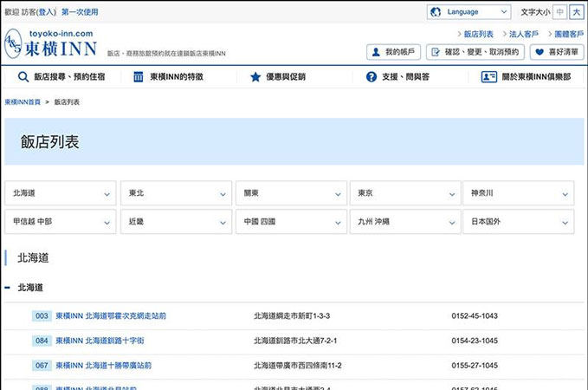The width and height of the screenshot is (588, 390).
Task: Open hotel 東横INN 北海道釧路十字街
Action: (x=100, y=341)
